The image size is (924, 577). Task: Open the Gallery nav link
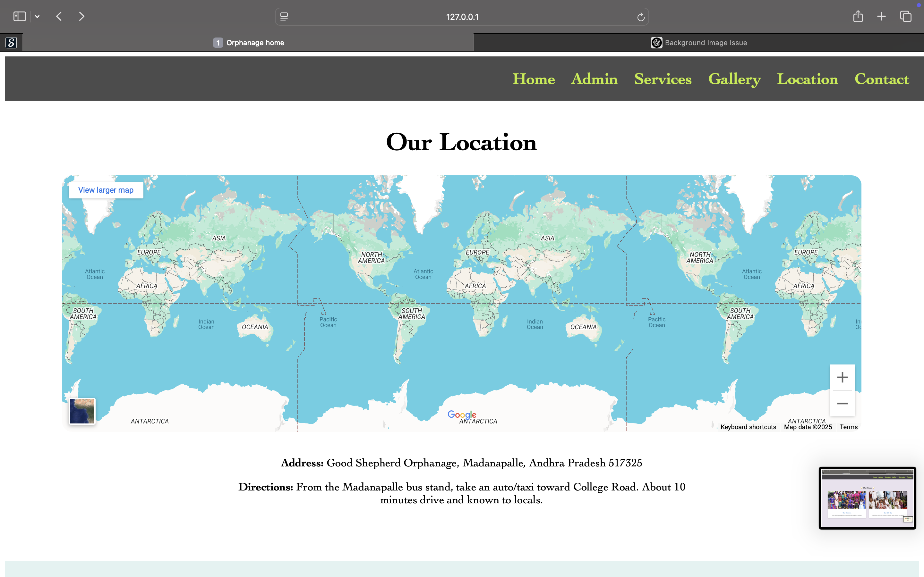point(734,79)
